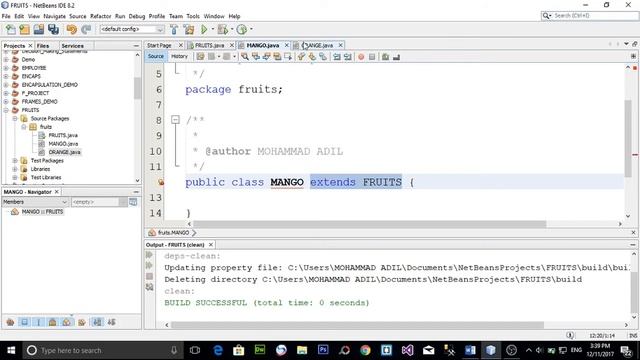Toggle Show Fields filter in Navigator
Screen dimensions: 640x360
tap(24, 322)
